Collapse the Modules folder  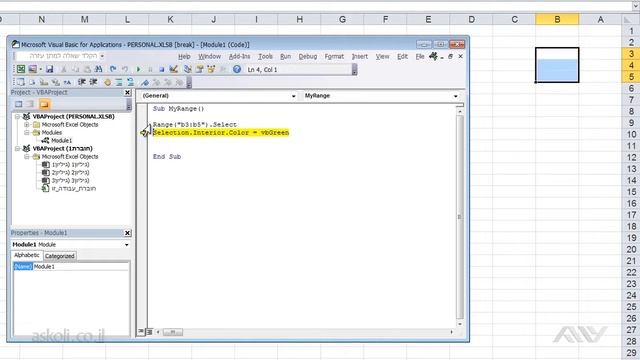pyautogui.click(x=27, y=133)
